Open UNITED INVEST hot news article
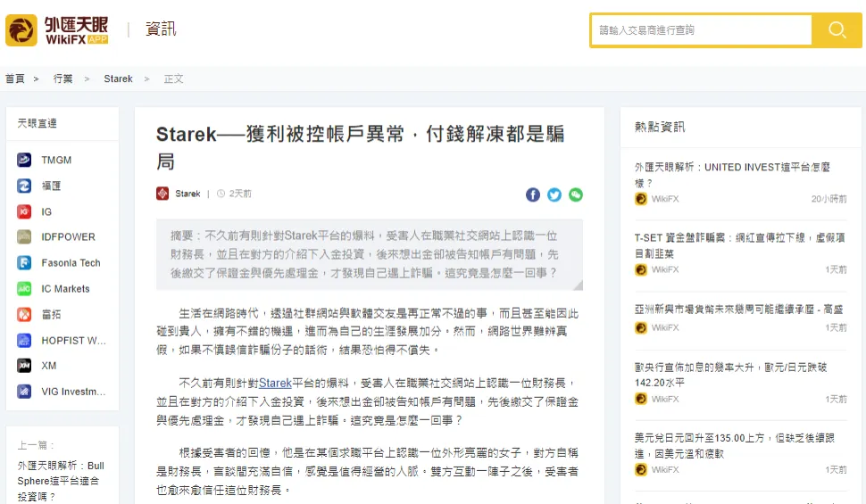This screenshot has width=866, height=504. [x=732, y=175]
